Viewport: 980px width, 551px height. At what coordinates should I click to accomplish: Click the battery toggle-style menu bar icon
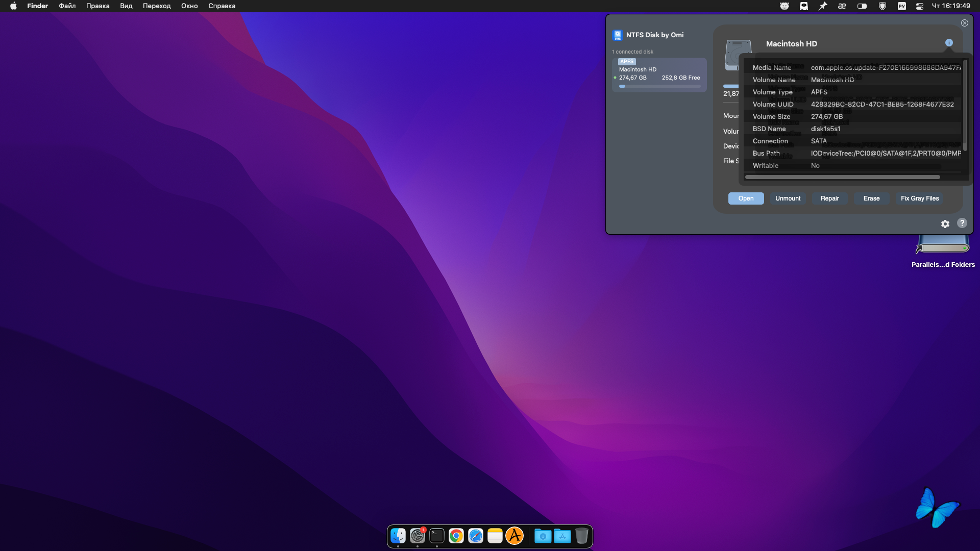coord(862,6)
